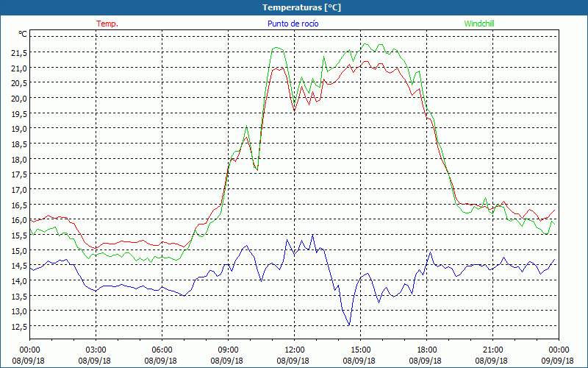Click the 14,5 y-axis value
The height and width of the screenshot is (368, 588).
[x=19, y=266]
